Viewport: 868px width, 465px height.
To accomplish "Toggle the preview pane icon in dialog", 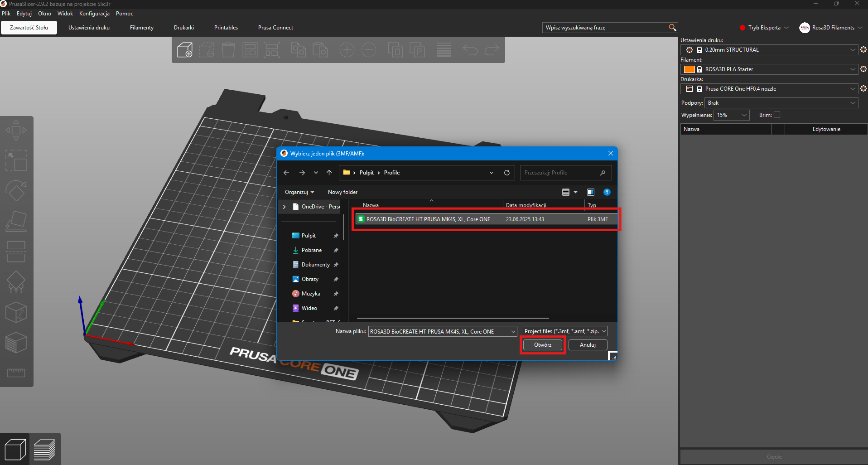I will coord(591,192).
